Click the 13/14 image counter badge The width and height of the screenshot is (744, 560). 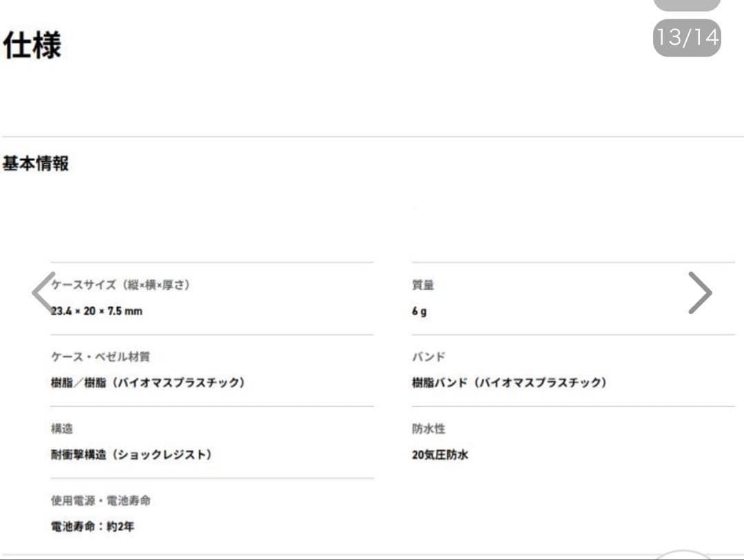pos(686,37)
